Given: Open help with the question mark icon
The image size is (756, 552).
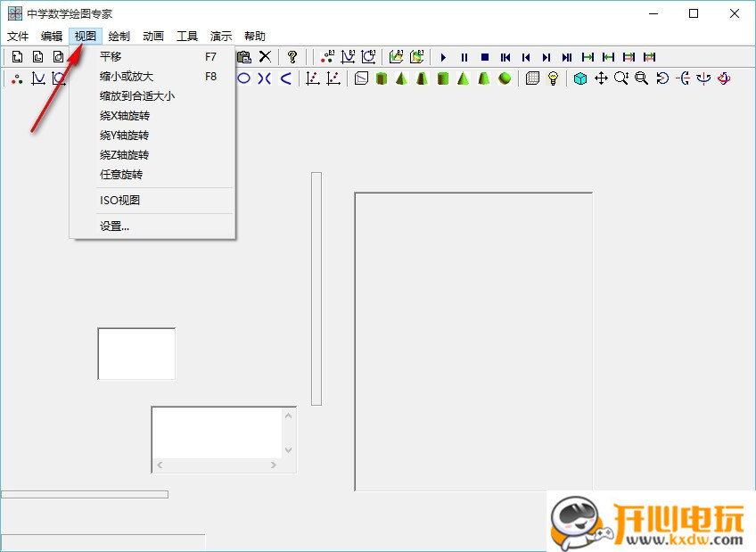Looking at the screenshot, I should [292, 57].
